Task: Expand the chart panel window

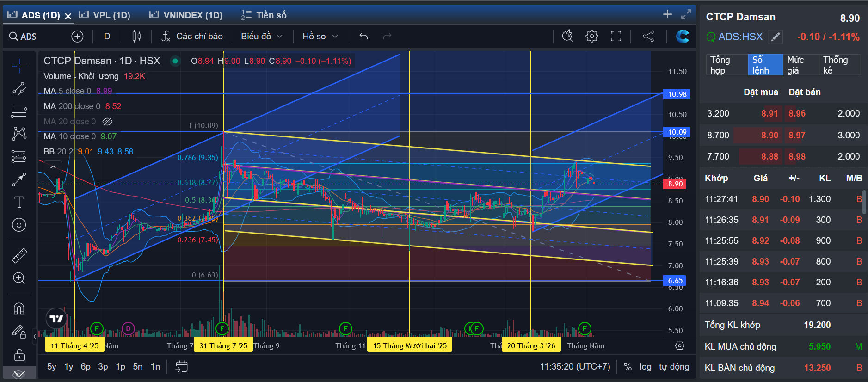Action: coord(686,14)
